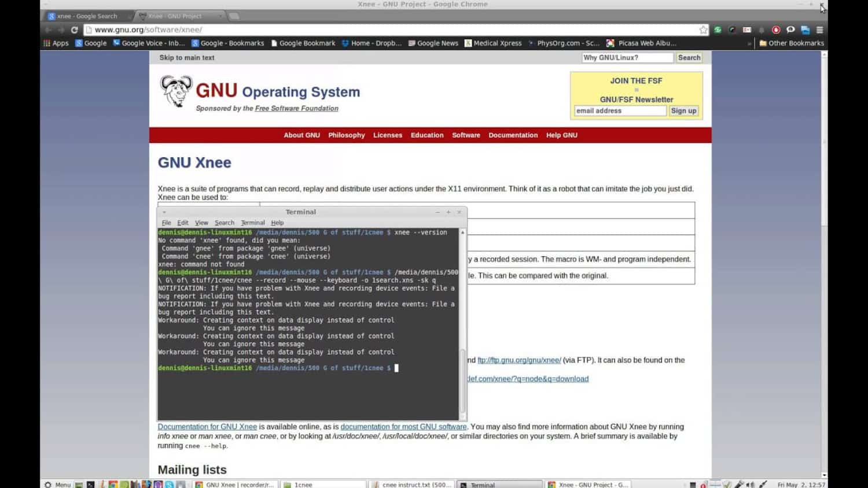
Task: Click the Terminal title bar menu arrow
Action: click(x=164, y=212)
